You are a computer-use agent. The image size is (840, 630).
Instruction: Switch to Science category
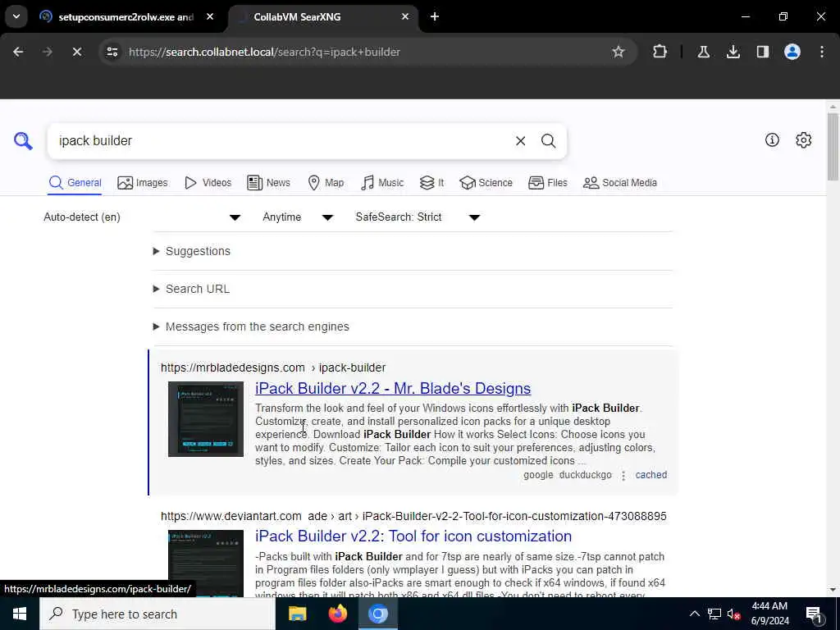[x=486, y=183]
